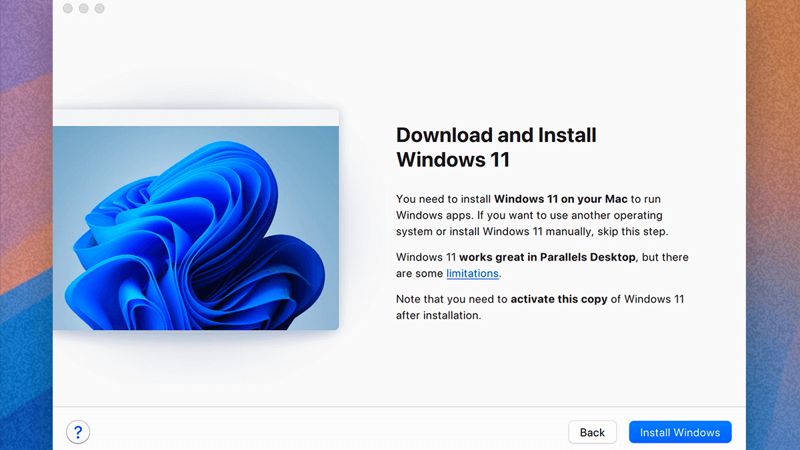Click the minimize window dot
This screenshot has height=450, width=800.
pyautogui.click(x=84, y=8)
